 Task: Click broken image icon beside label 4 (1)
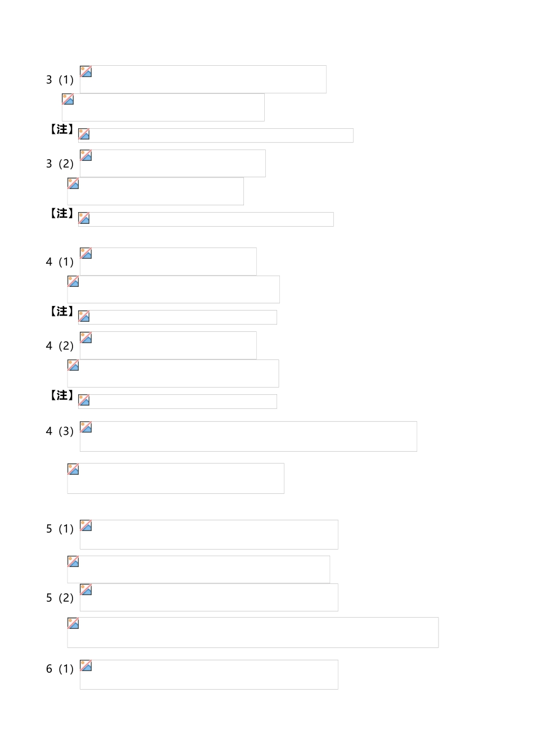pos(86,253)
